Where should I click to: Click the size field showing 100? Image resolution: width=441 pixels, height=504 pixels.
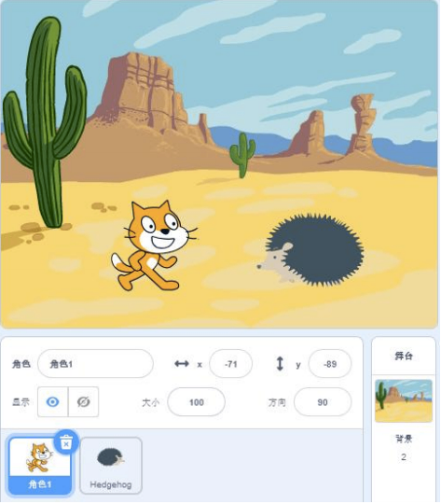[x=196, y=402]
